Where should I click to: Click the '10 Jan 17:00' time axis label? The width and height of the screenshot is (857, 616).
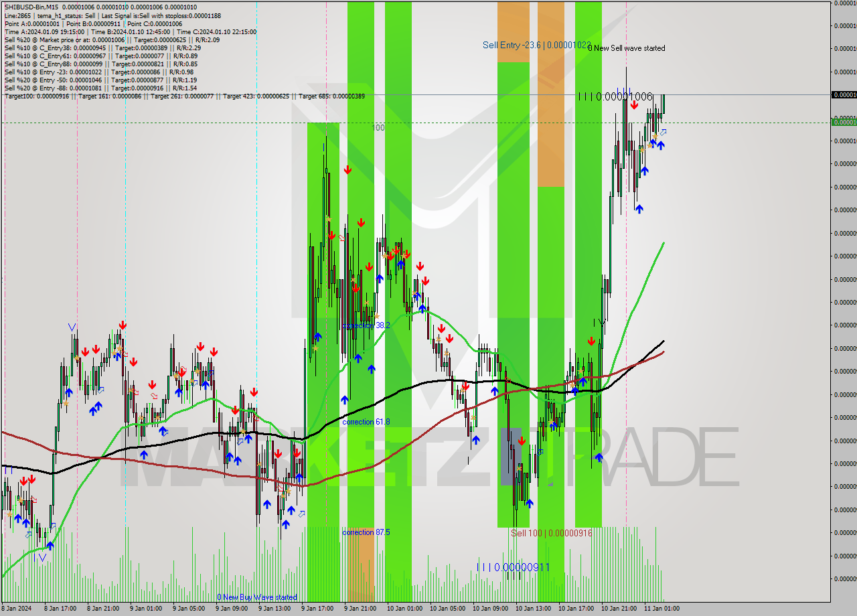576,609
